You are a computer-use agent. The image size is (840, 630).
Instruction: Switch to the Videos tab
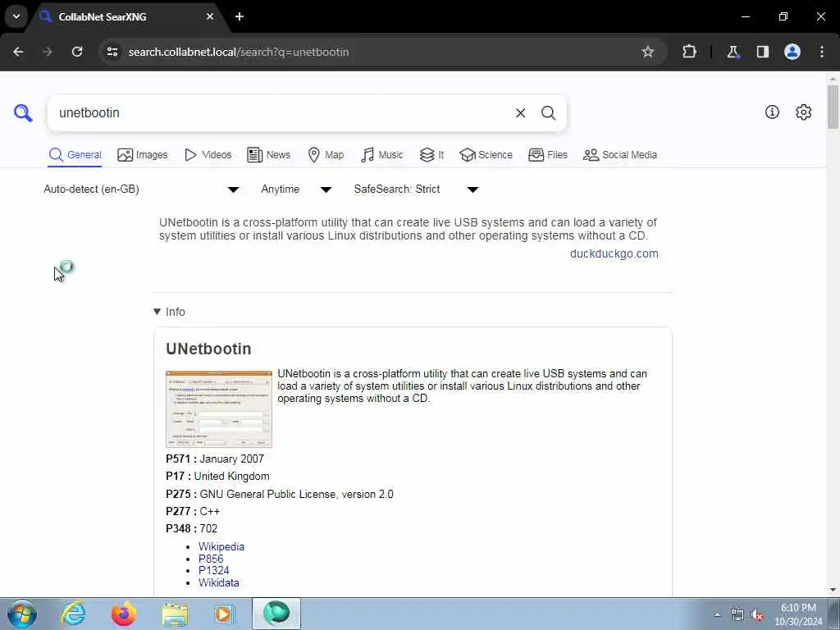pyautogui.click(x=208, y=155)
